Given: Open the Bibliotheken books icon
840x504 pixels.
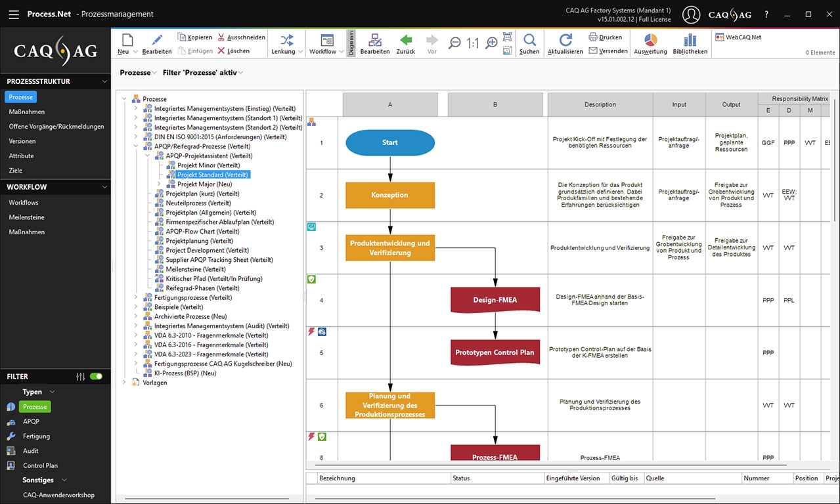Looking at the screenshot, I should click(x=690, y=40).
